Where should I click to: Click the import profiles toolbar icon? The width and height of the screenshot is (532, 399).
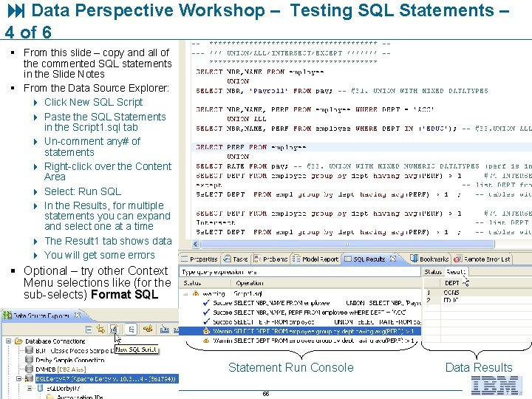click(165, 329)
